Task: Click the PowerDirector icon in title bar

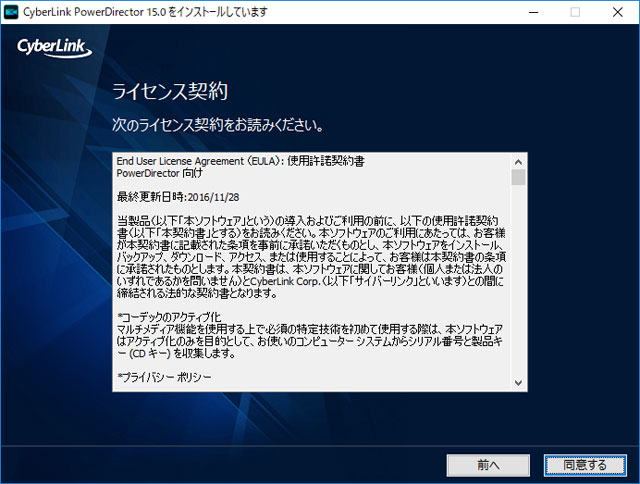Action: 11,12
